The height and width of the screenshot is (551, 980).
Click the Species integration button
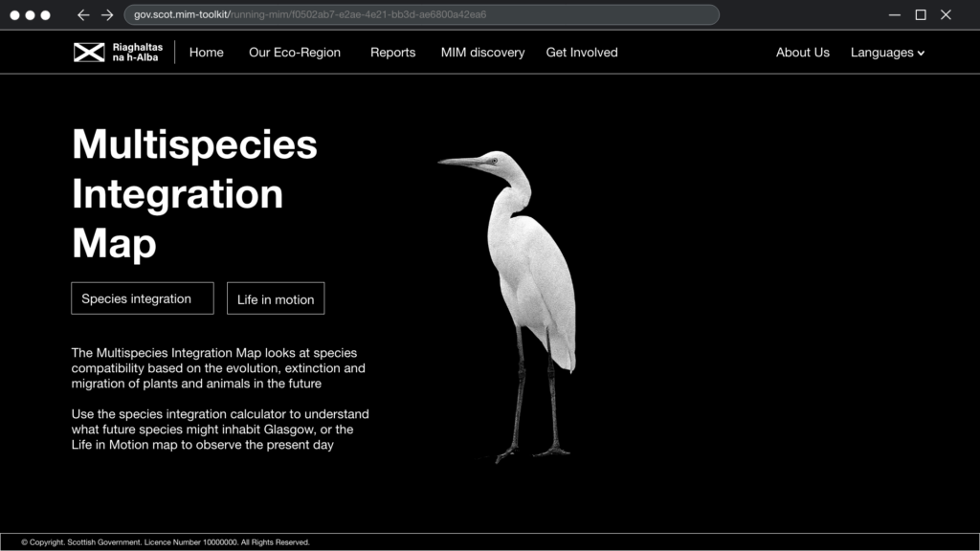click(143, 298)
